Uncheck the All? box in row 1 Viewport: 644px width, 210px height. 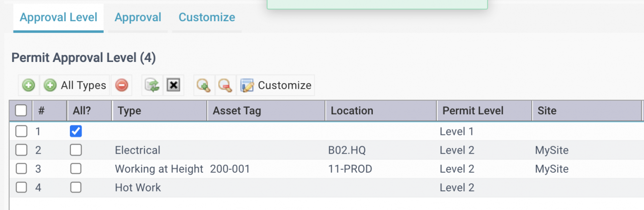click(x=76, y=131)
